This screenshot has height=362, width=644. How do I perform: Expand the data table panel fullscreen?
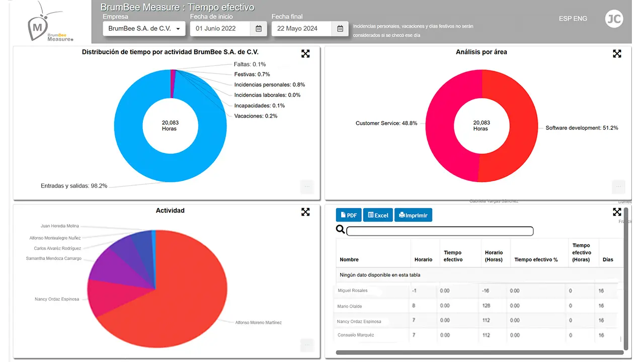(617, 212)
